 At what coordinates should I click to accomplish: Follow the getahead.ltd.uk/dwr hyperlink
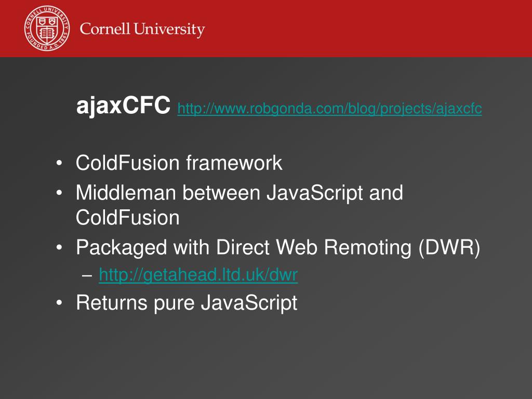(198, 275)
